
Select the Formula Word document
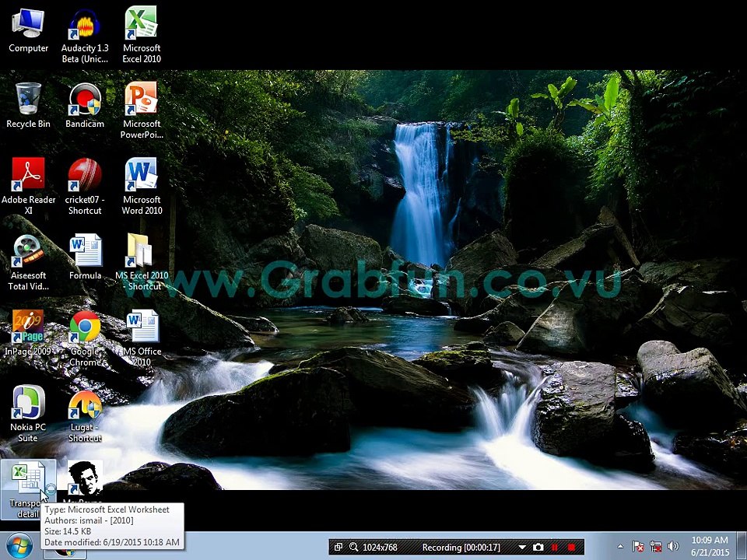85,257
